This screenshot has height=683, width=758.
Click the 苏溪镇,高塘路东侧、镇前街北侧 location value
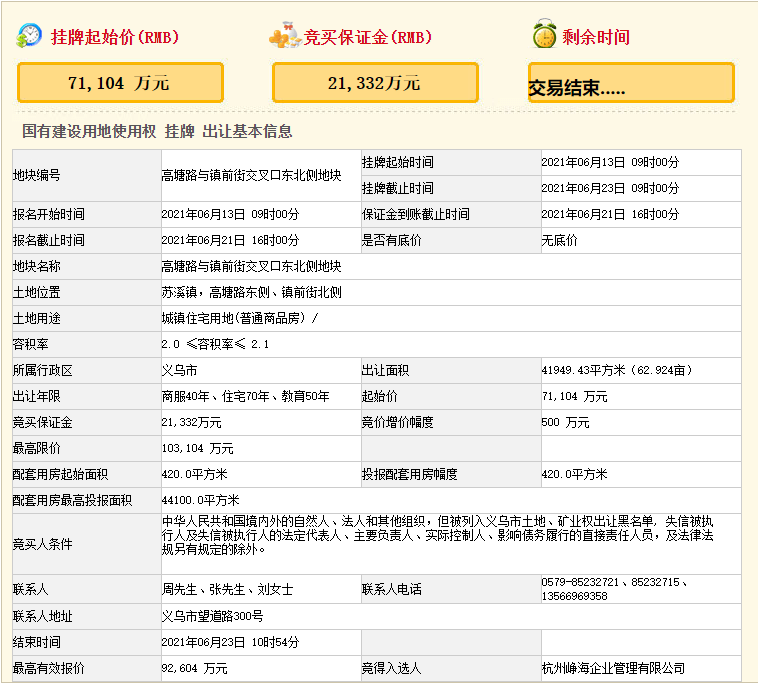pyautogui.click(x=251, y=292)
